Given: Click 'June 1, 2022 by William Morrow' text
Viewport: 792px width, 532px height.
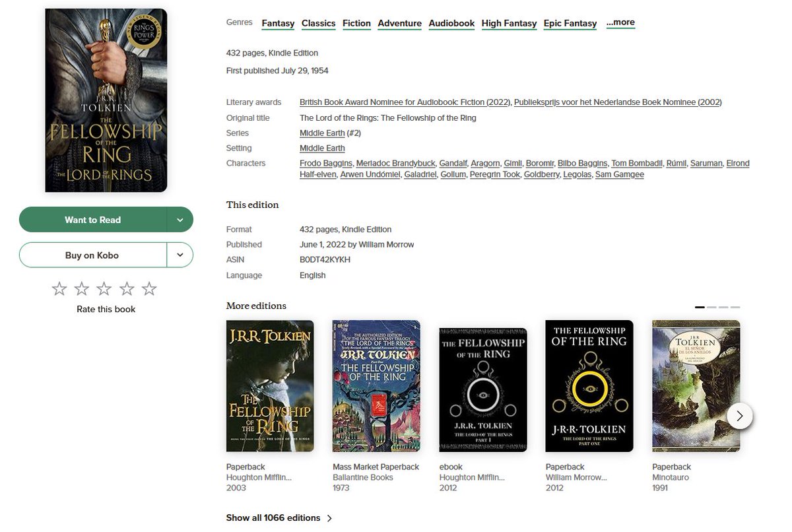Looking at the screenshot, I should click(357, 245).
